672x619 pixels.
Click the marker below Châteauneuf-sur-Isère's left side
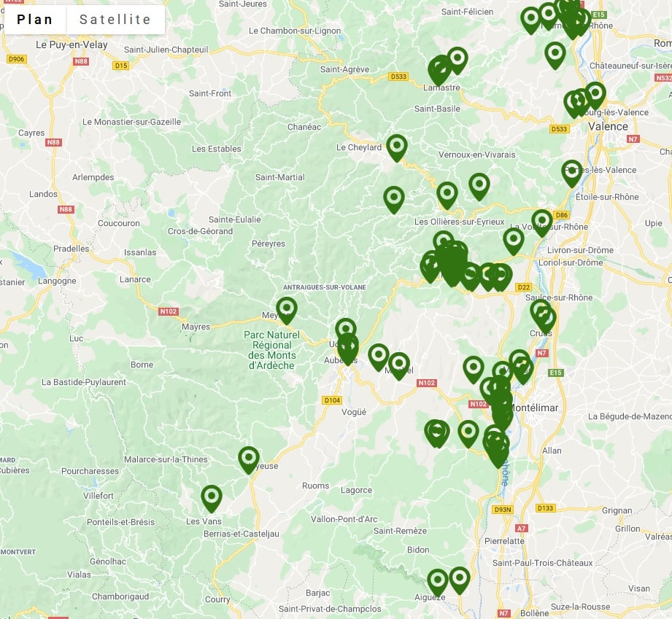(555, 54)
